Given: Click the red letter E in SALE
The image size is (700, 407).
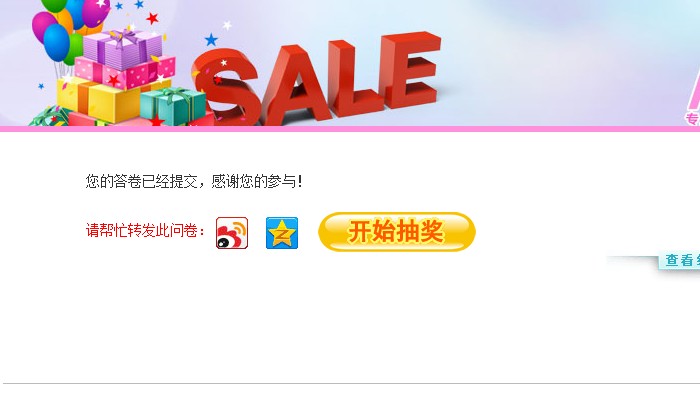Looking at the screenshot, I should click(x=409, y=70).
